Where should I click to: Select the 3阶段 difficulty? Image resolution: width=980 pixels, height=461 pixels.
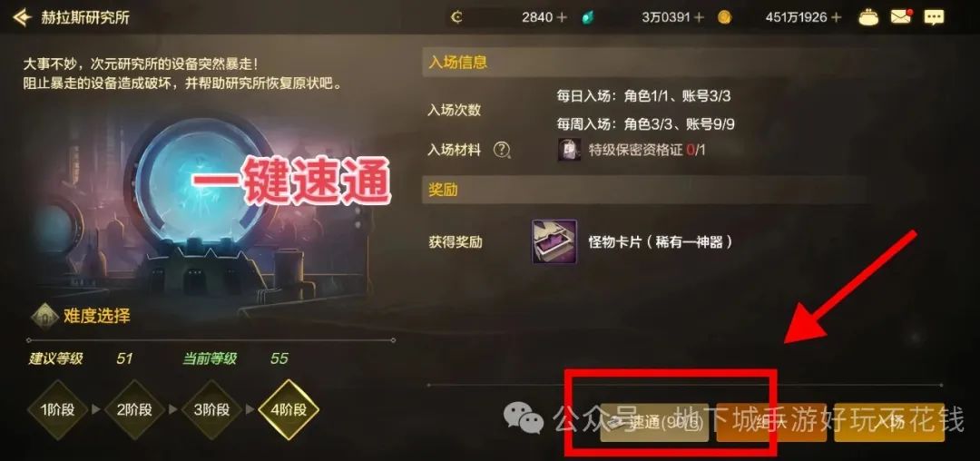[211, 410]
